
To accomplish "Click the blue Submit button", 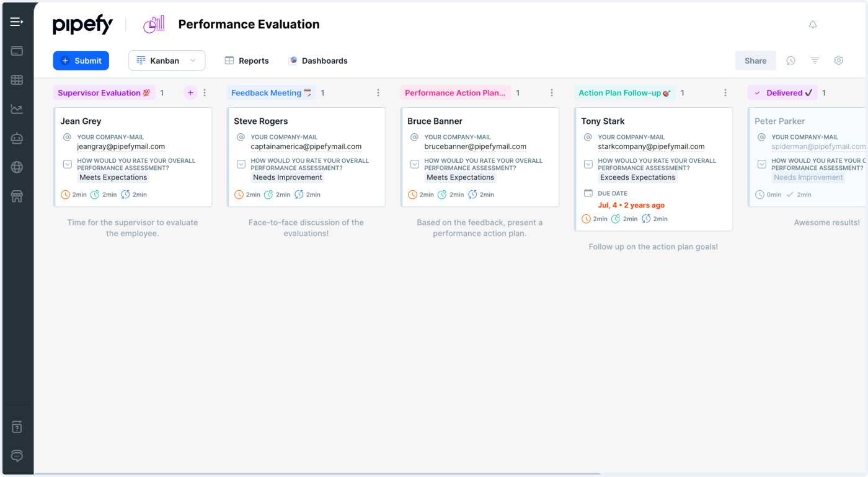I will (81, 61).
